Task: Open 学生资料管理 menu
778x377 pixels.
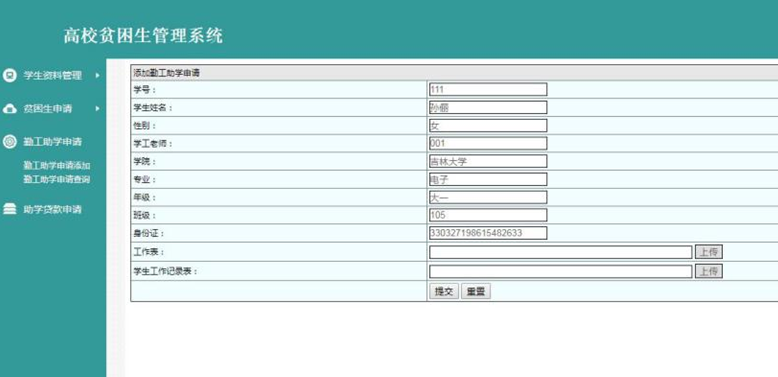Action: pos(53,75)
